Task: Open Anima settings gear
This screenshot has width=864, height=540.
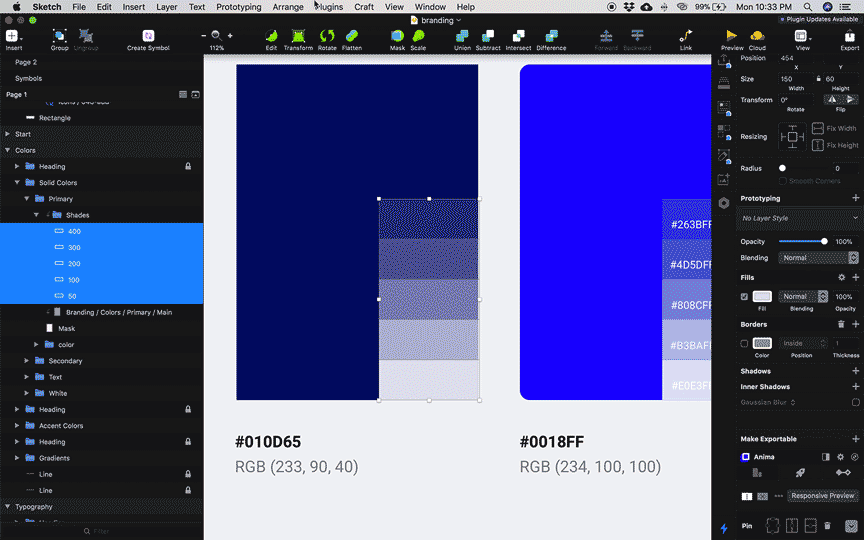Action: click(x=840, y=457)
